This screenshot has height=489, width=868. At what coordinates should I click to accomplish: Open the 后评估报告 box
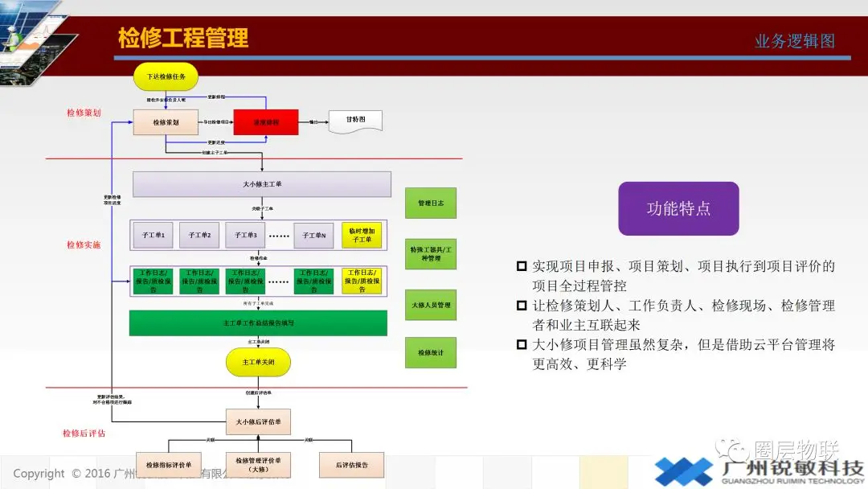pyautogui.click(x=351, y=465)
